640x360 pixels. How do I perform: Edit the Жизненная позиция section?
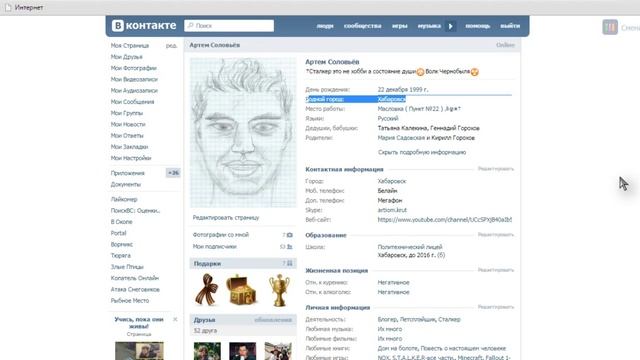pos(496,270)
